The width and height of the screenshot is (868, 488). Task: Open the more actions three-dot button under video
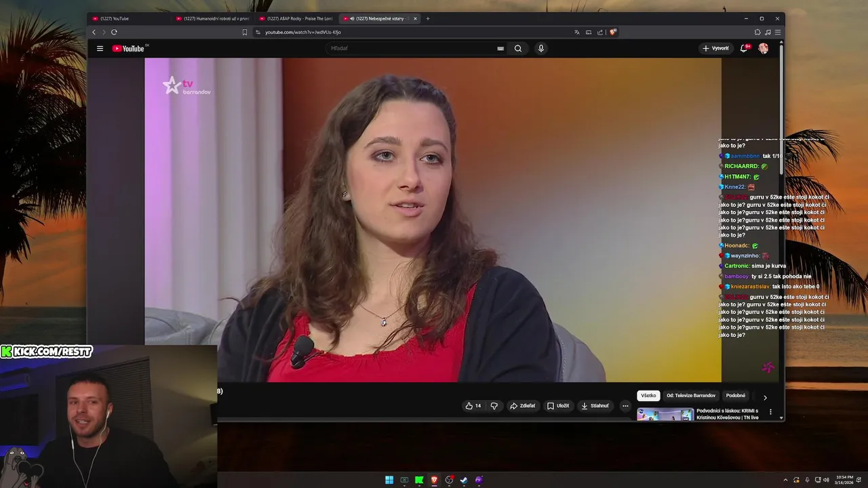[x=625, y=406]
